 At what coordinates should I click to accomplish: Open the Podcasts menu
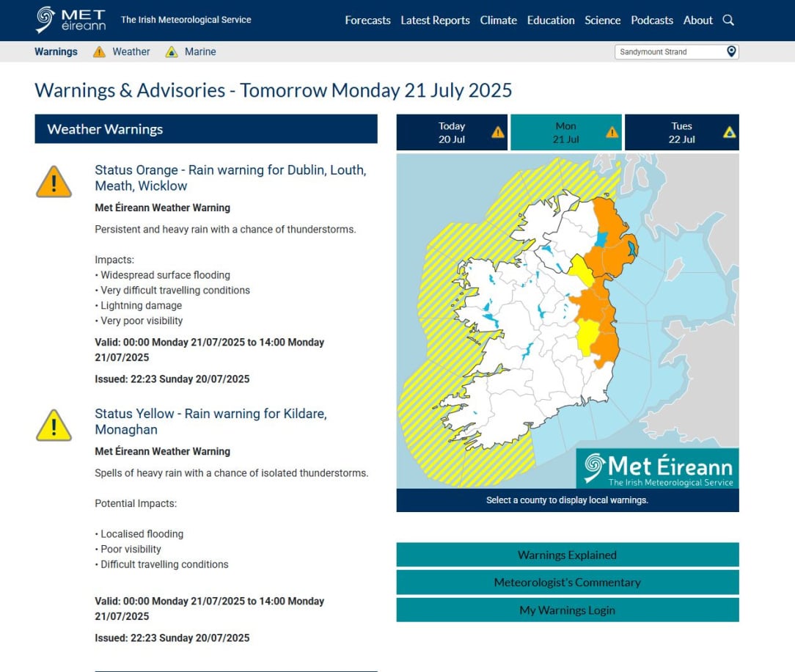click(x=651, y=21)
